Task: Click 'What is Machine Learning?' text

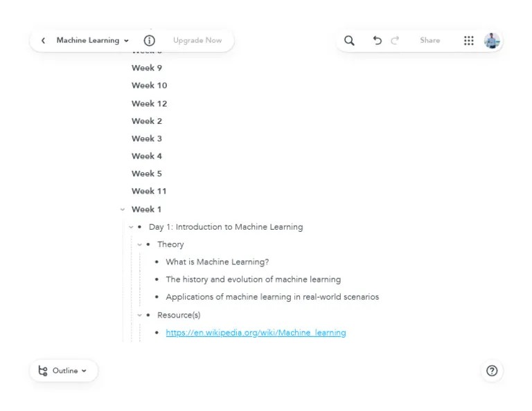Action: (x=217, y=262)
